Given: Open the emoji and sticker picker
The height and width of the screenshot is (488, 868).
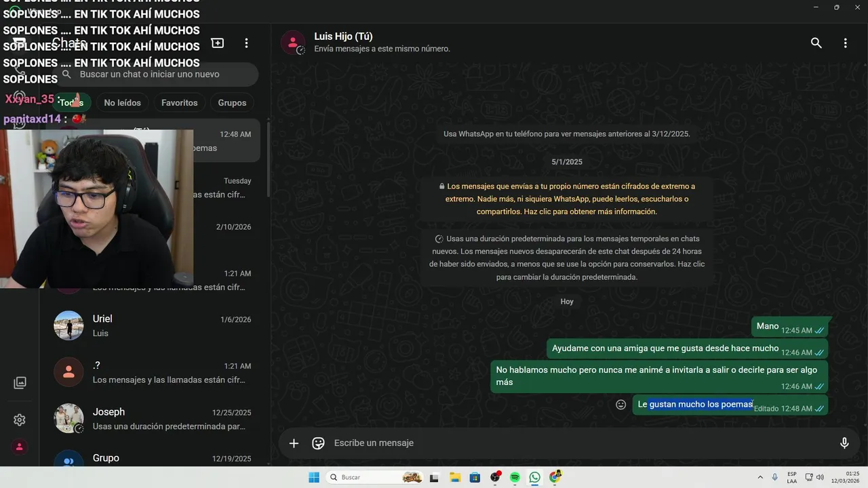Looking at the screenshot, I should click(x=318, y=443).
